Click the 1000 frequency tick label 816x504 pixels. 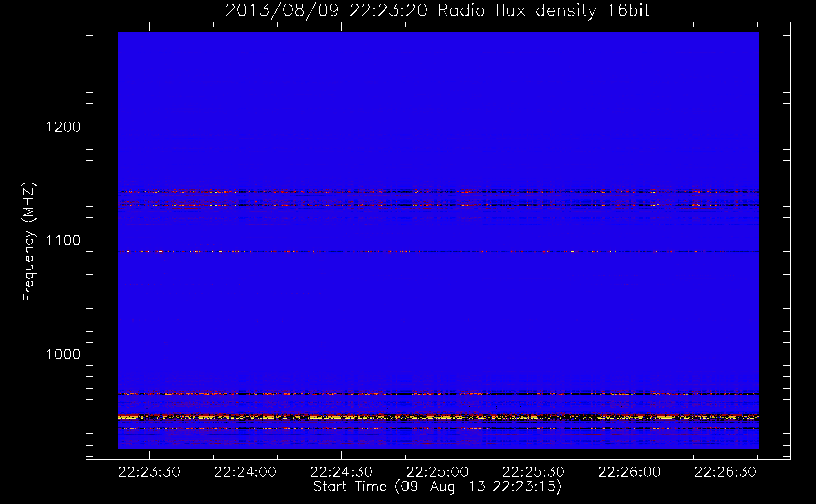click(x=63, y=354)
